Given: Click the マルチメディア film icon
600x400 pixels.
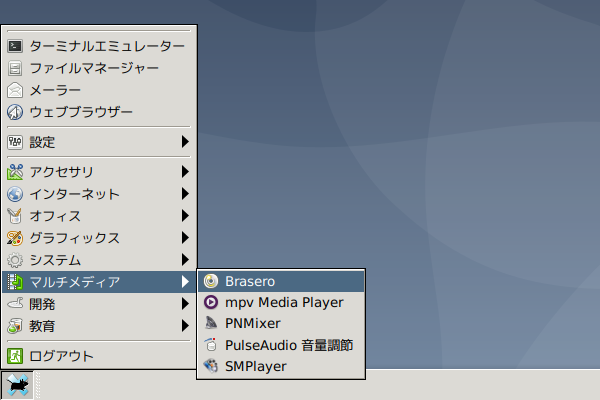Looking at the screenshot, I should click(x=15, y=282).
